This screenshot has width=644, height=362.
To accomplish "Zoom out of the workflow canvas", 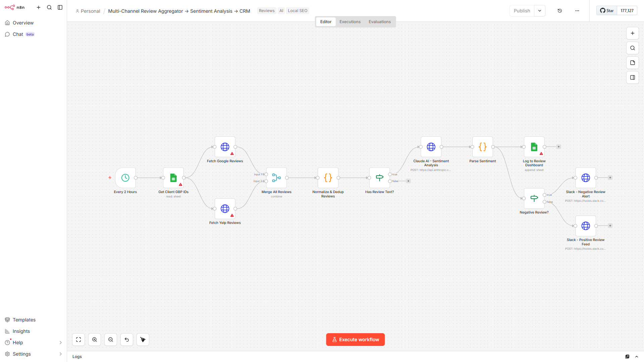I will pos(111,340).
